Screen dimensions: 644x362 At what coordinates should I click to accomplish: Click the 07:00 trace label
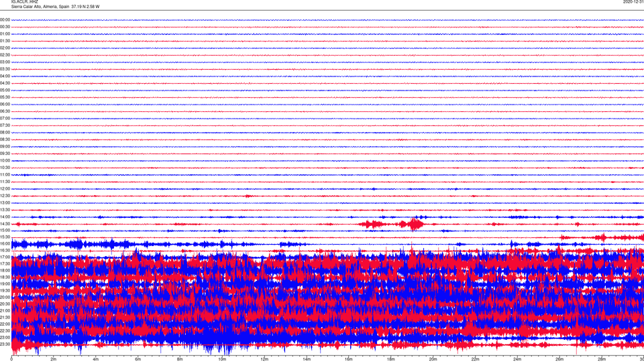coord(5,118)
